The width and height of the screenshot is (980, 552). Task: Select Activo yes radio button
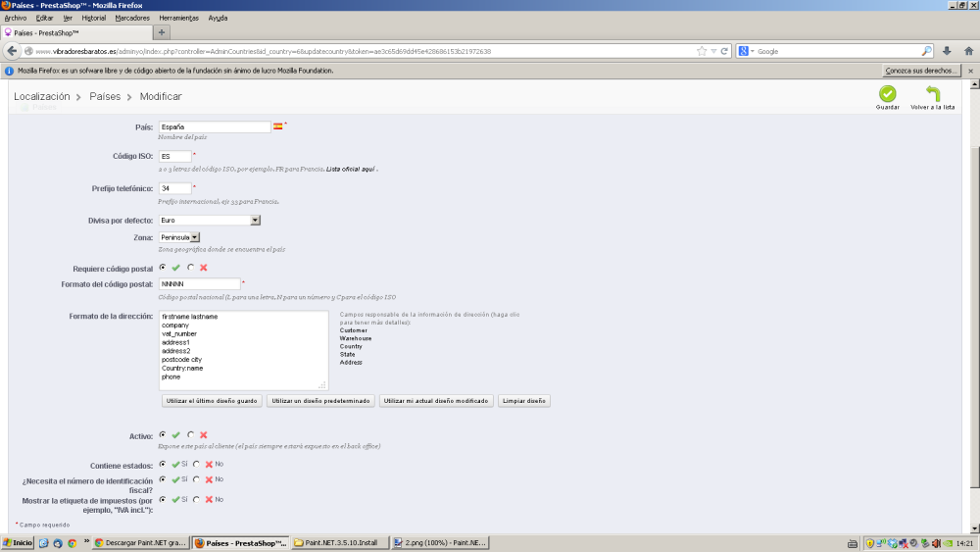point(163,434)
